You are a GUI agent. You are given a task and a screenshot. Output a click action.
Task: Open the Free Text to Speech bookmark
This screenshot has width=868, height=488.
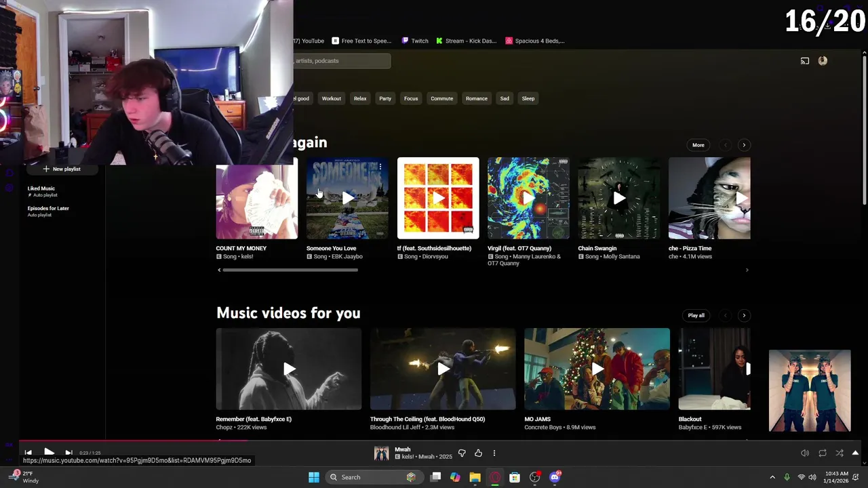[361, 41]
